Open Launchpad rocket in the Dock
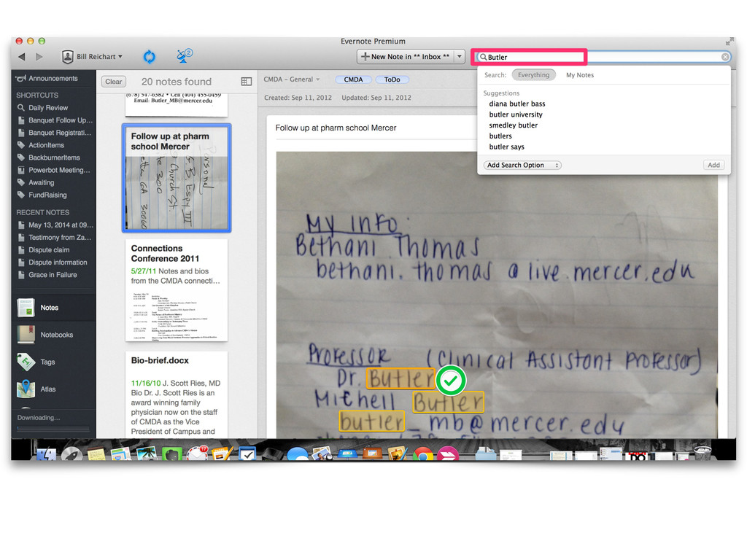This screenshot has height=560, width=747. [71, 455]
